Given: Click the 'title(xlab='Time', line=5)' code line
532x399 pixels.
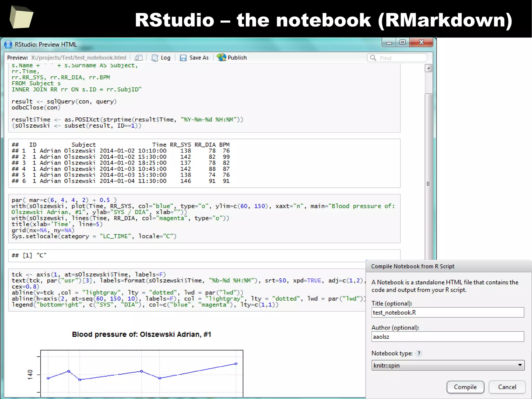Looking at the screenshot, I should pos(57,224).
